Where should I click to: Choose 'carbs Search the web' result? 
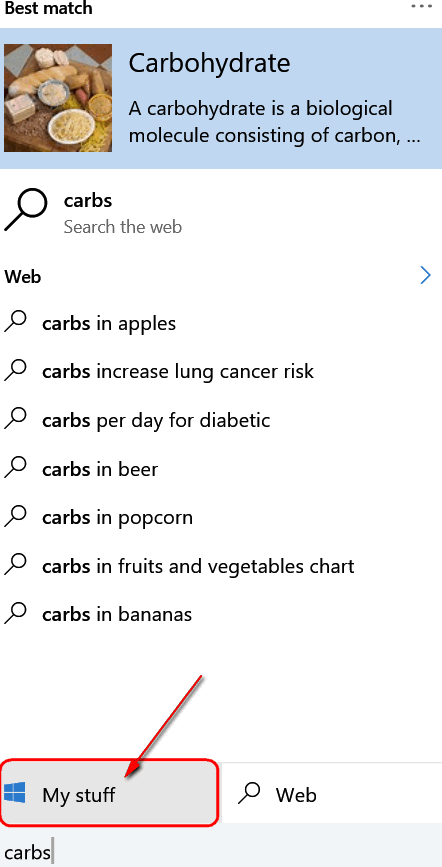pos(221,213)
